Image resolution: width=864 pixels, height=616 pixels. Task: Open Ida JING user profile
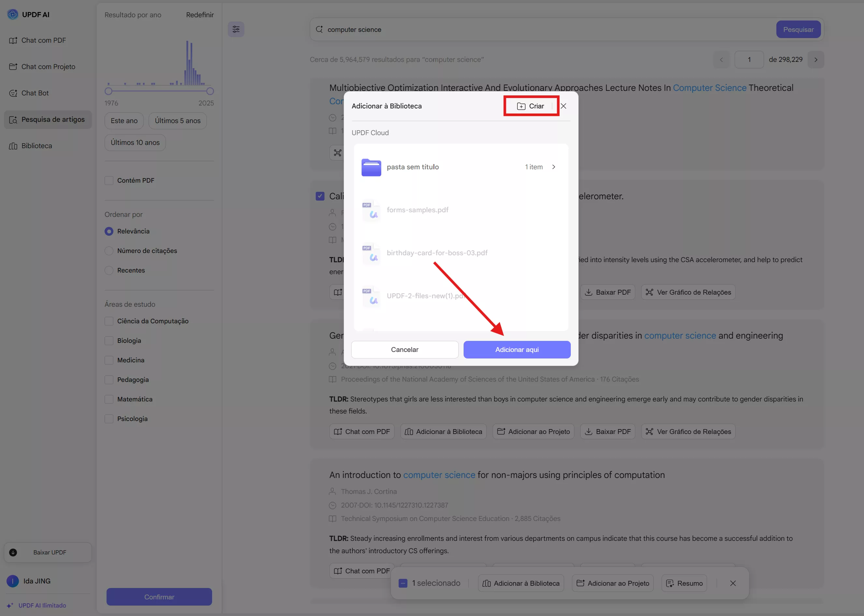29,581
